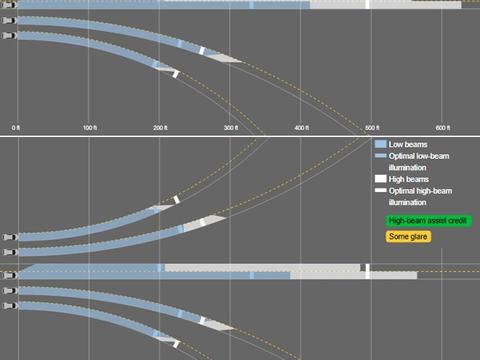Click the "200 ft" axis label

160,128
